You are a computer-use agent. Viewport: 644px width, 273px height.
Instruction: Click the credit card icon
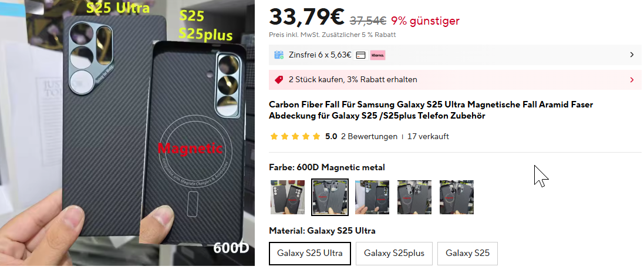tap(360, 55)
